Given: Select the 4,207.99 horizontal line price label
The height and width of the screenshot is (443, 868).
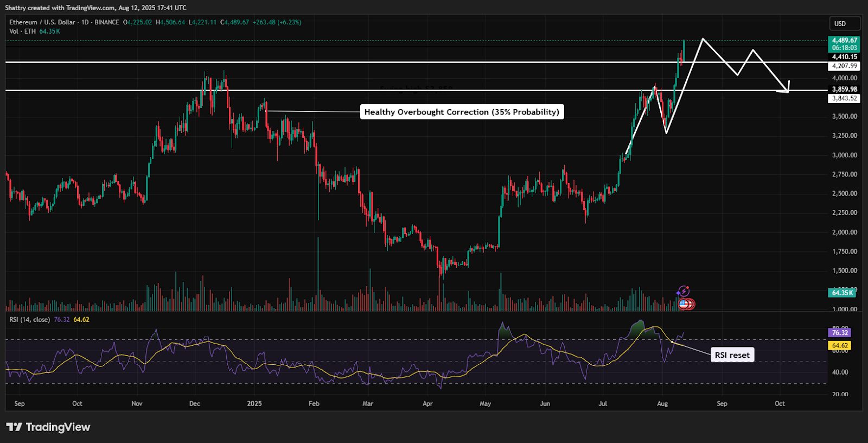Looking at the screenshot, I should tap(844, 66).
